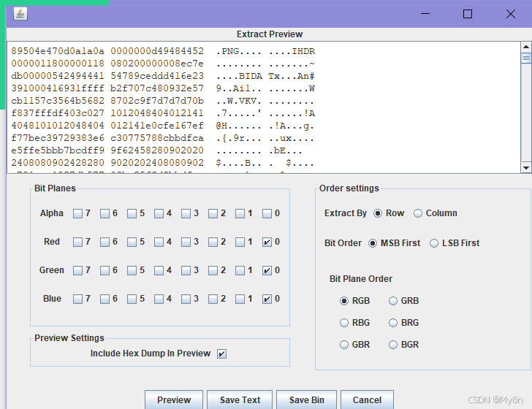Toggle Green bit plane 3

click(x=186, y=270)
